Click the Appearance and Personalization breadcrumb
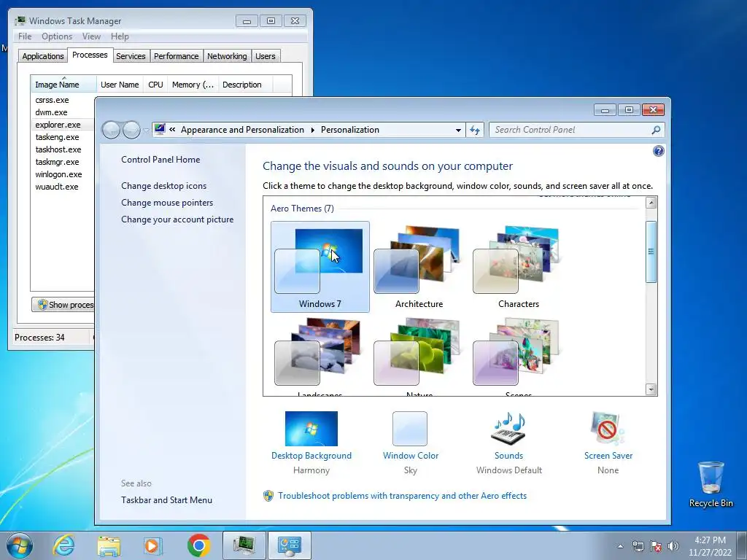Screen dimensions: 747x560 point(242,130)
